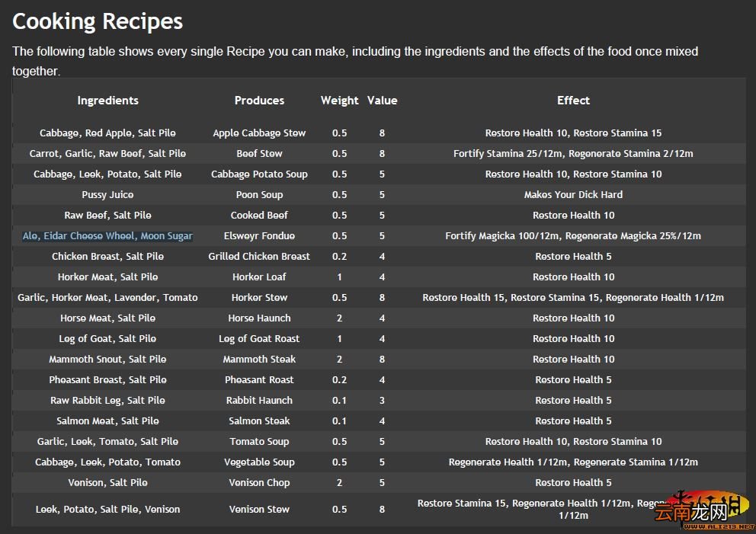Select the Horker Stew recipe name

coord(259,298)
